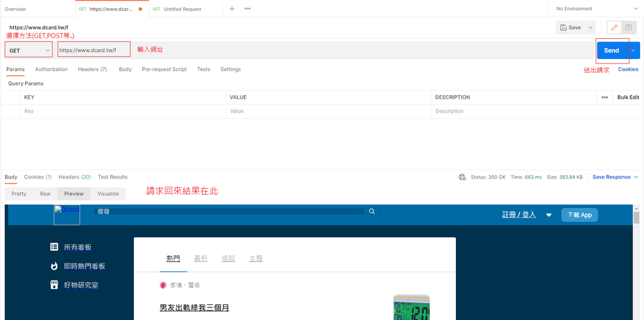
Task: Open a new request tab with plus icon
Action: (231, 9)
